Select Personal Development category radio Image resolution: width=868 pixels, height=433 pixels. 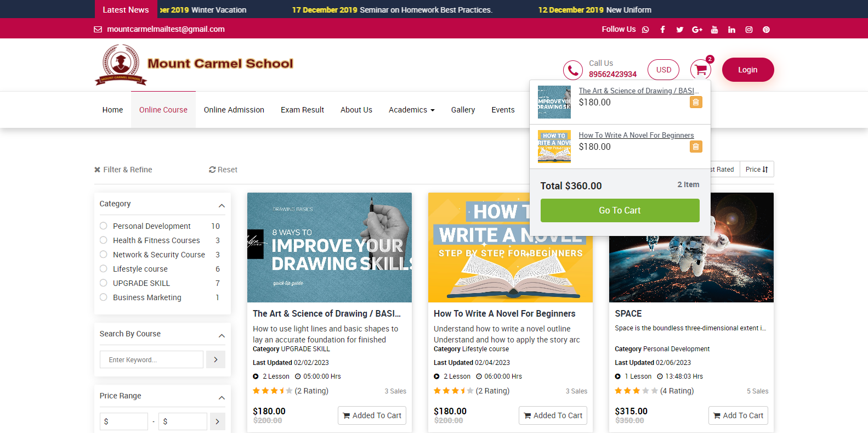pos(104,226)
